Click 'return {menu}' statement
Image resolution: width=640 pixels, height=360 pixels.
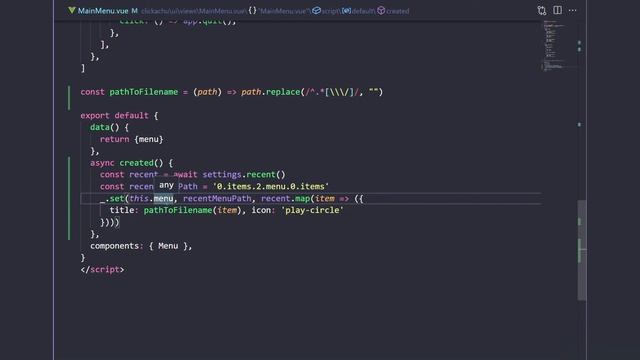[131, 139]
